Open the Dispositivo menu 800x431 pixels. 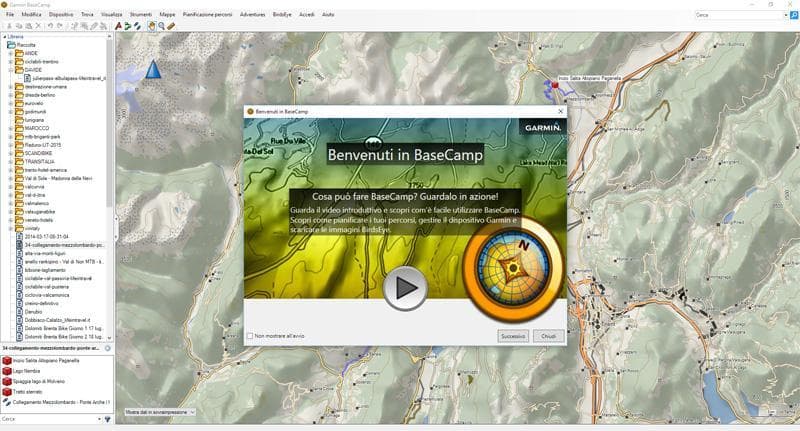tap(61, 15)
